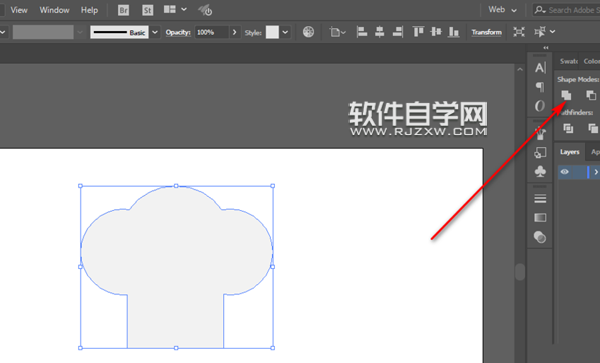The image size is (600, 363).
Task: Click the vertical scrollbar thumb
Action: click(520, 272)
